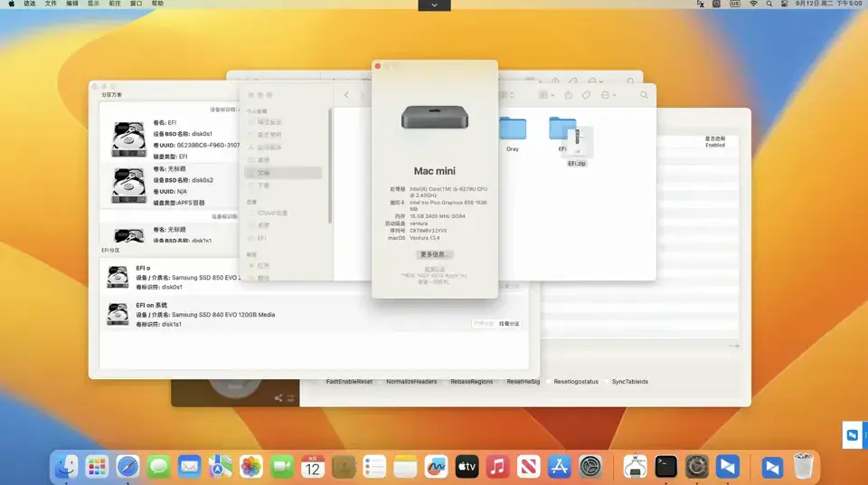Open Control Center in menu bar
Screen dimensions: 868x485
coord(785,4)
